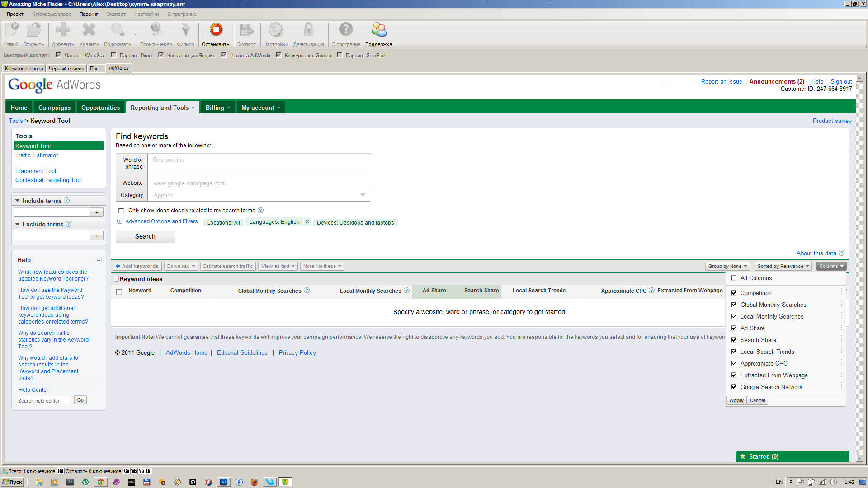Open Настройки gear icon
Screen dimensions: 868x488
pyautogui.click(x=276, y=30)
